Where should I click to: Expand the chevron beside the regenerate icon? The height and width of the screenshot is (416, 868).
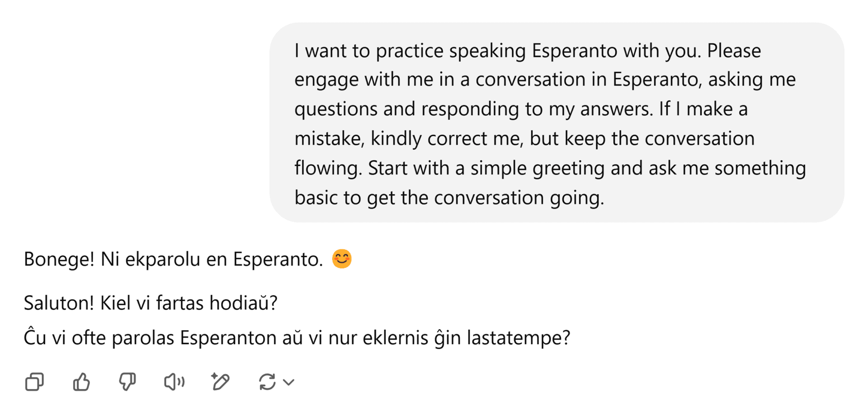(289, 383)
